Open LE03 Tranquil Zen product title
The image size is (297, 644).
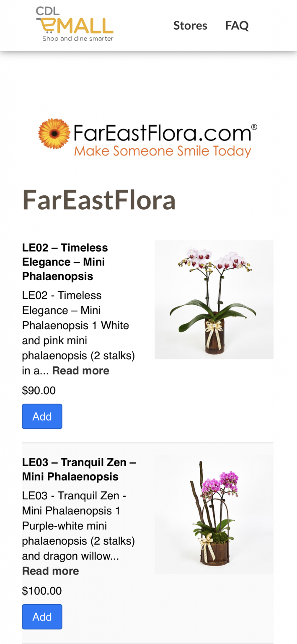point(79,470)
